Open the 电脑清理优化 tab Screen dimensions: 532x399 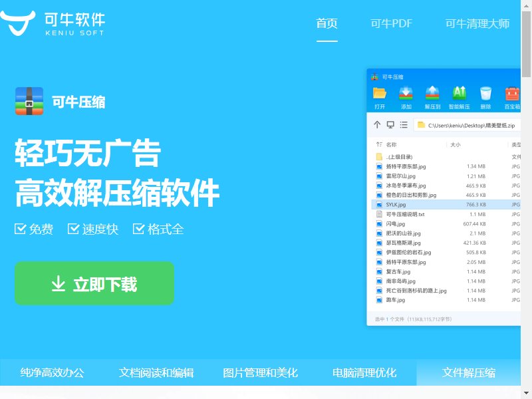coord(364,372)
